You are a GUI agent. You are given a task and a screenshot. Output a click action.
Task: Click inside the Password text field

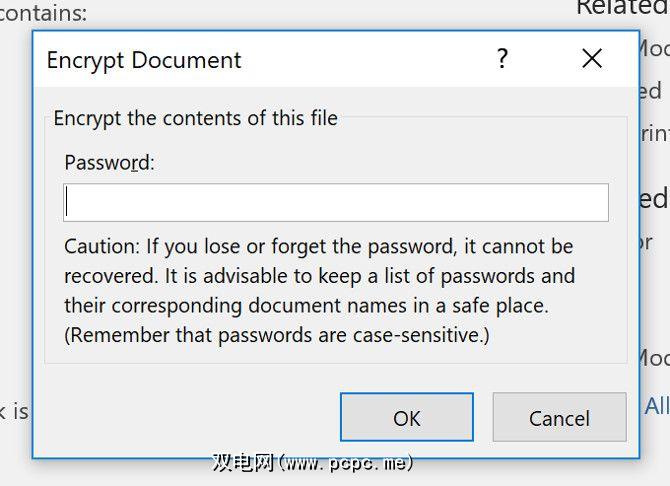point(336,202)
